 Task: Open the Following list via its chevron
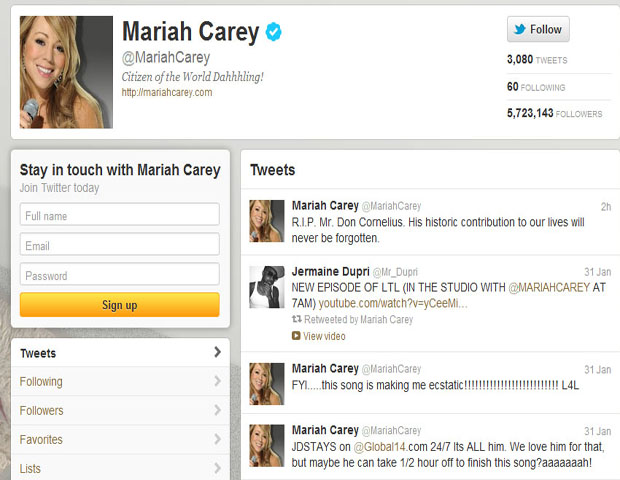coord(217,381)
